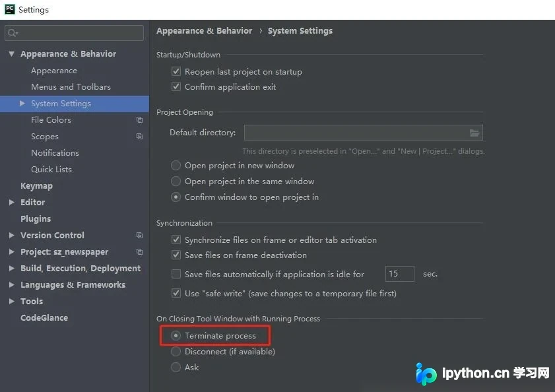This screenshot has height=392, width=555.
Task: Expand the Editor settings section
Action: [x=12, y=202]
